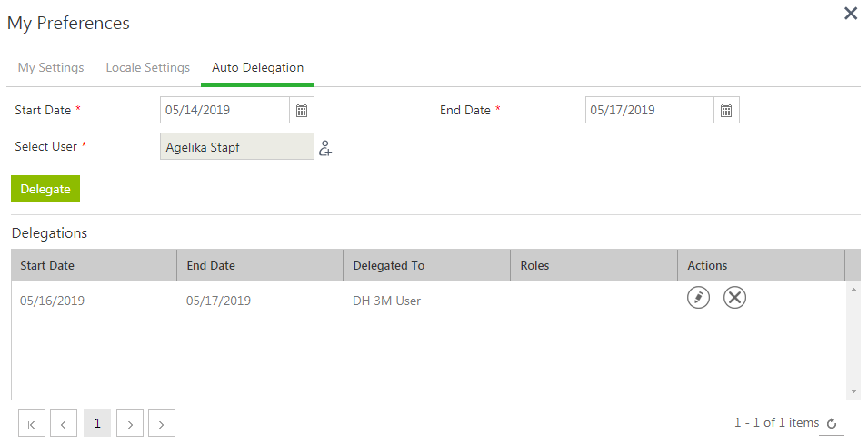Image resolution: width=868 pixels, height=444 pixels.
Task: Switch to the My Settings tab
Action: 51,68
